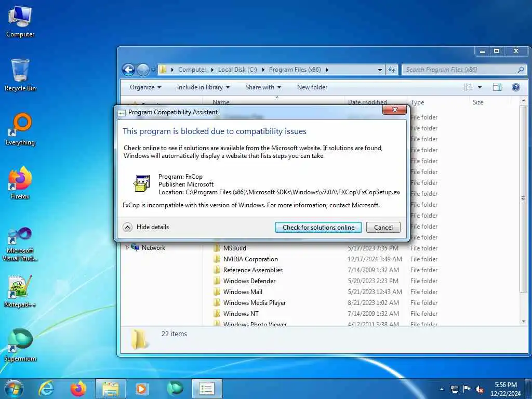Click the Local Disk (C:) breadcrumb
The width and height of the screenshot is (532, 399).
coord(237,70)
